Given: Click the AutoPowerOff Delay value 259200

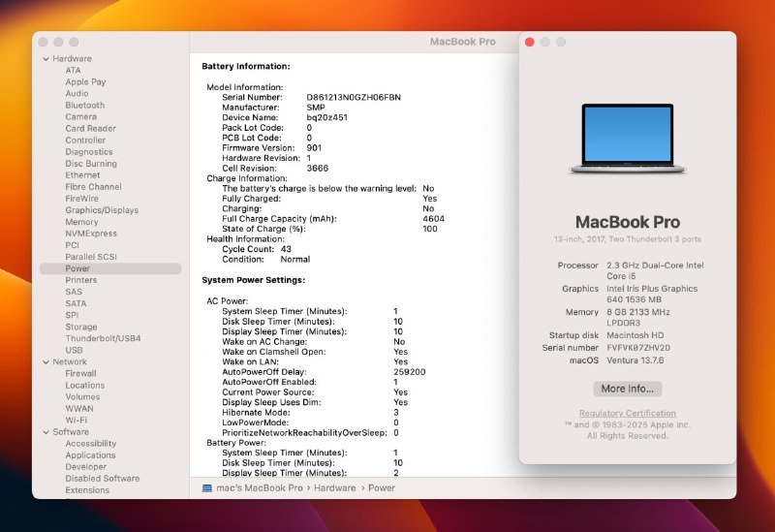Looking at the screenshot, I should [409, 372].
